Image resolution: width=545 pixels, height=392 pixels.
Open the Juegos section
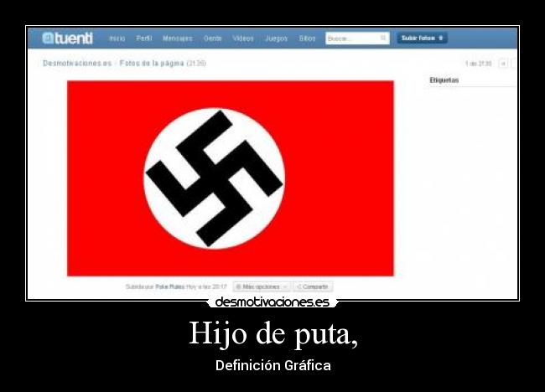(277, 39)
